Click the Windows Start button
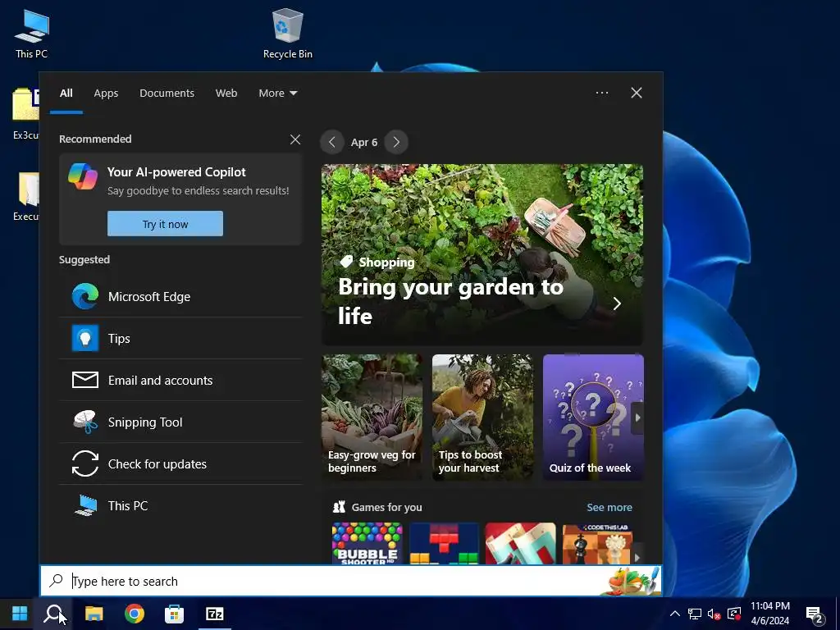 pos(20,614)
